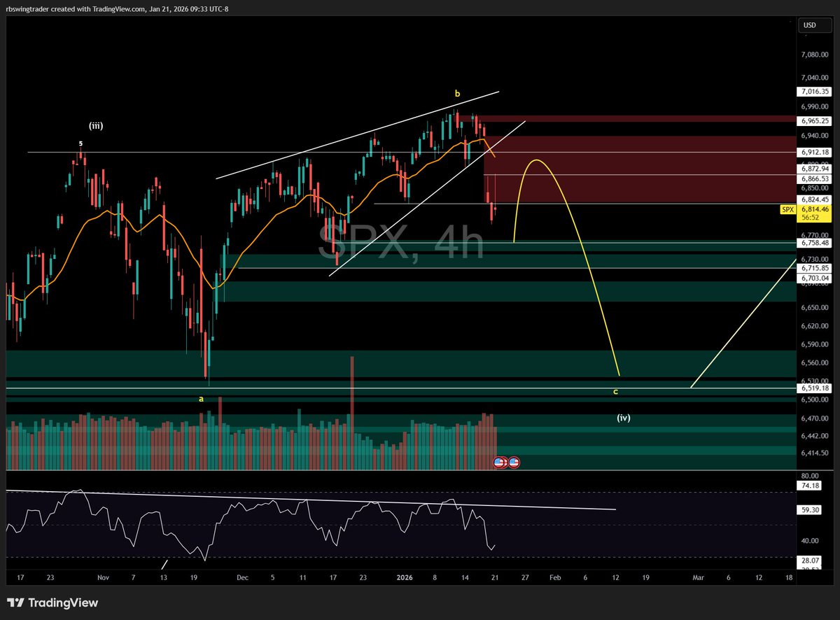Click the Feb date axis label
Viewport: 840px width, 620px height.
(x=555, y=578)
